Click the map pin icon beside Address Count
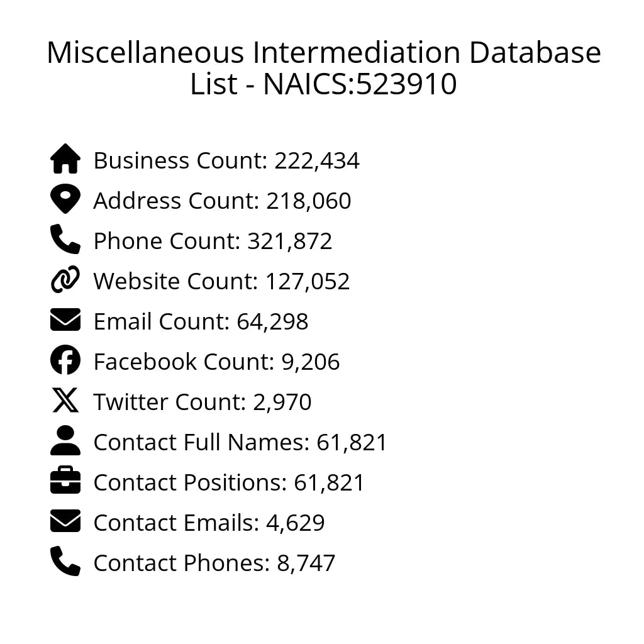This screenshot has width=644, height=644. (x=65, y=200)
